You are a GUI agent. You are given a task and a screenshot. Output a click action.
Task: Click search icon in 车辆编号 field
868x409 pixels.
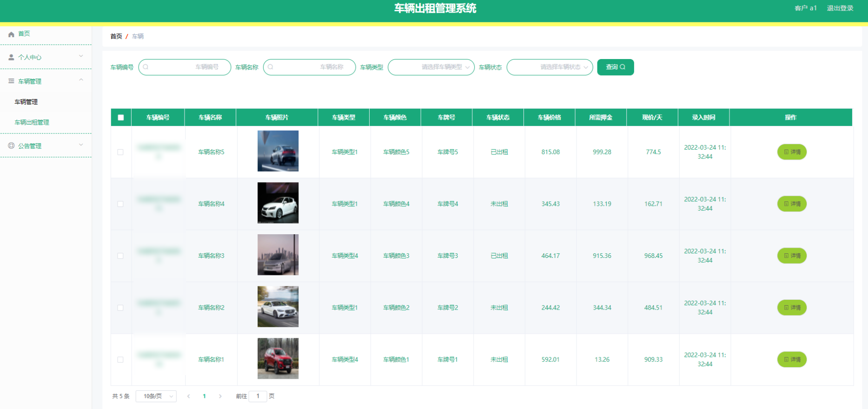click(146, 67)
